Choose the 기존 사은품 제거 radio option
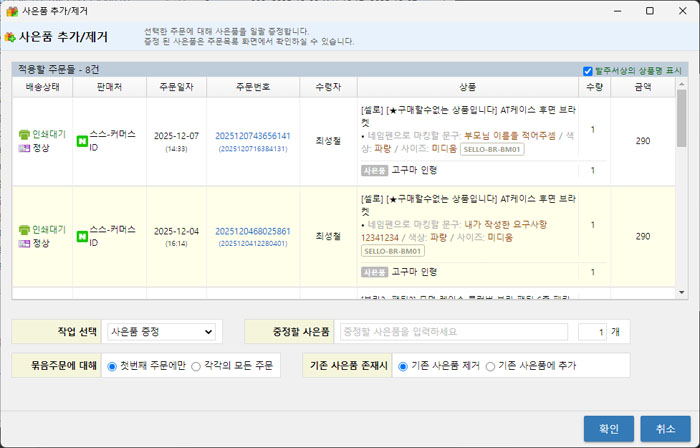This screenshot has height=448, width=700. pos(403,366)
